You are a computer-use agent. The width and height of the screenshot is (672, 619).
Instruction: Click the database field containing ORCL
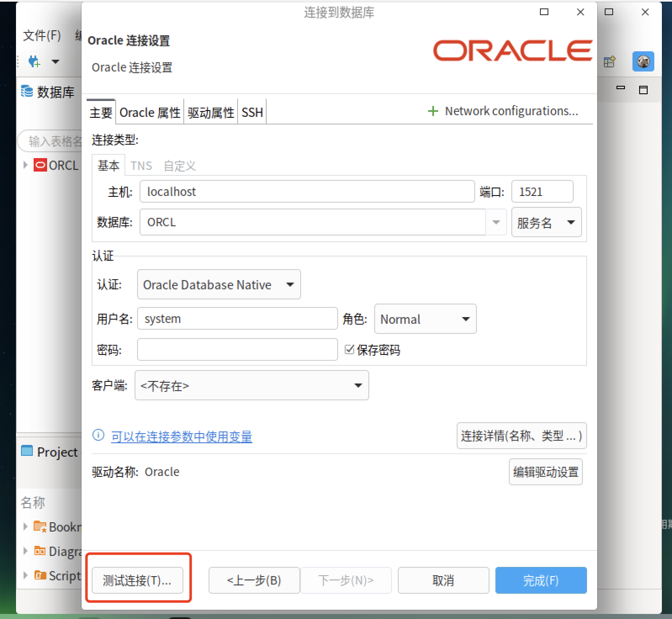[312, 222]
